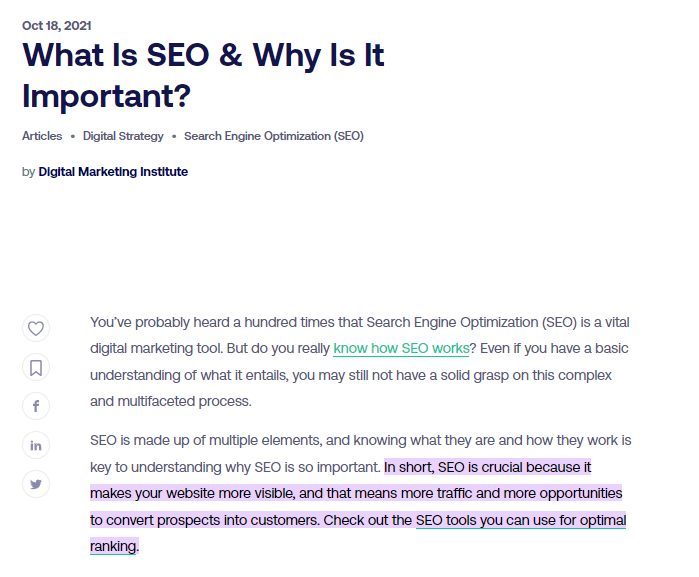Screen dimensions: 699x577
Task: Share the article on LinkedIn
Action: 36,445
